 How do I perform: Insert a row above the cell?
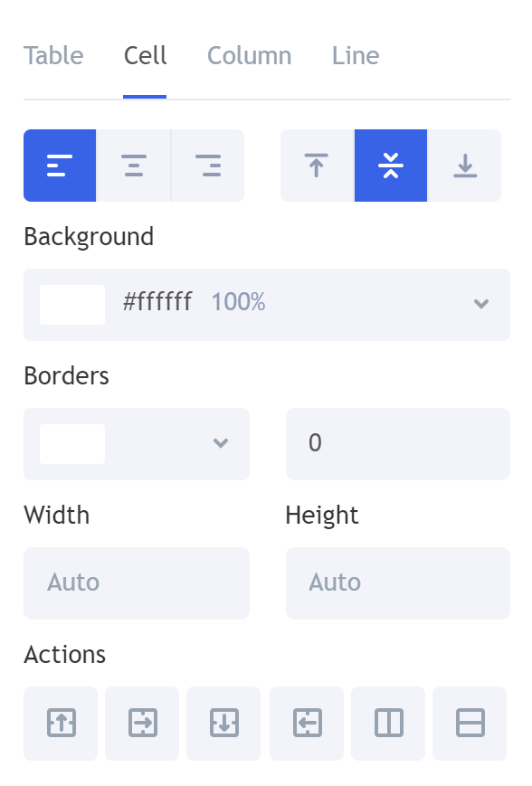pos(61,723)
